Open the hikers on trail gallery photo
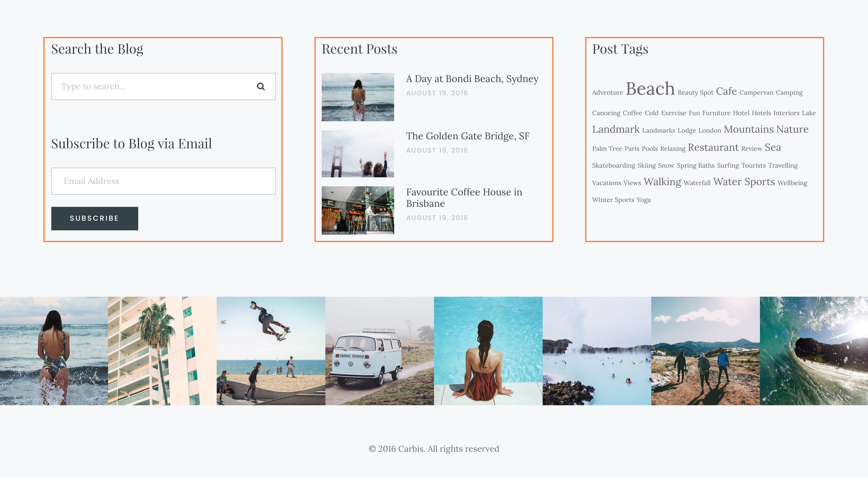Screen dimensions: 868x477 click(705, 351)
